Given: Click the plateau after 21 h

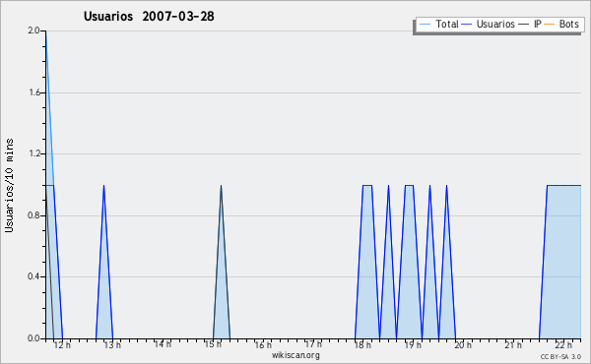Looking at the screenshot, I should 563,185.
